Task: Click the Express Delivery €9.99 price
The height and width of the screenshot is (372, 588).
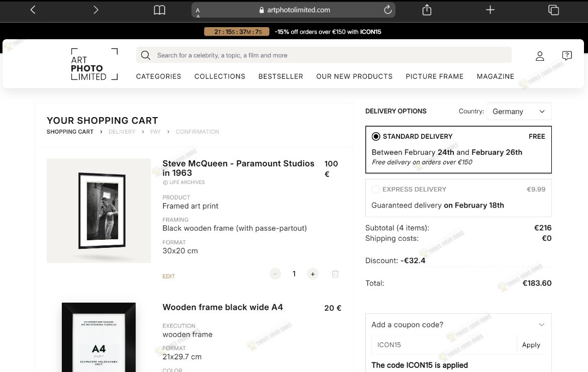Action: coord(536,190)
